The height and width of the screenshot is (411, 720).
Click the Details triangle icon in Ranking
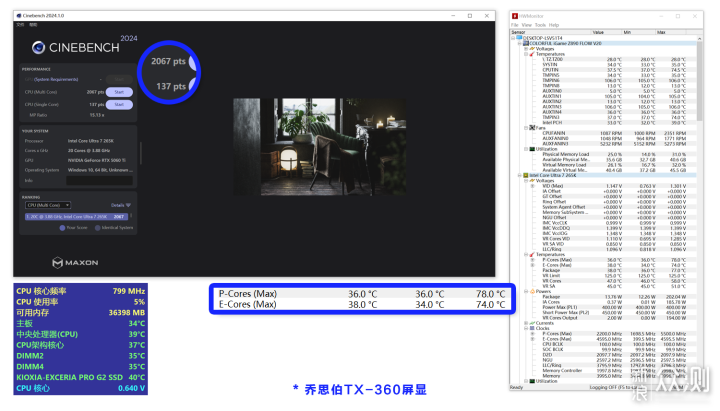[x=128, y=205]
